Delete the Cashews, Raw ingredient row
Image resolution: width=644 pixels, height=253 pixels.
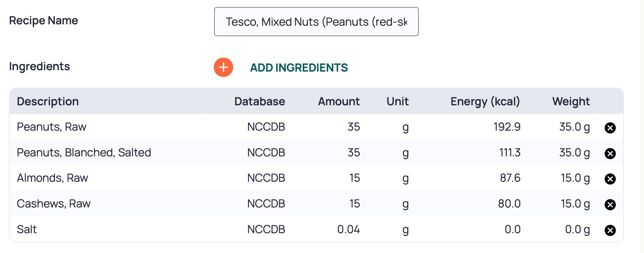click(610, 205)
